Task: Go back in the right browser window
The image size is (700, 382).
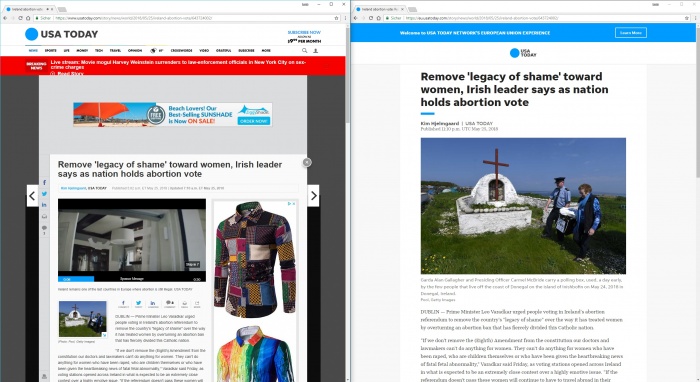Action: (x=356, y=18)
